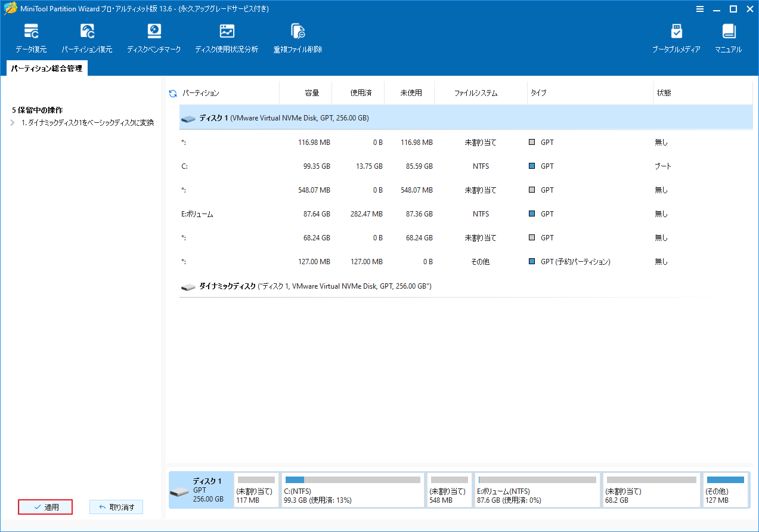The height and width of the screenshot is (532, 759).
Task: Select the 68.24 GB unallocated partition row
Action: pyautogui.click(x=466, y=238)
